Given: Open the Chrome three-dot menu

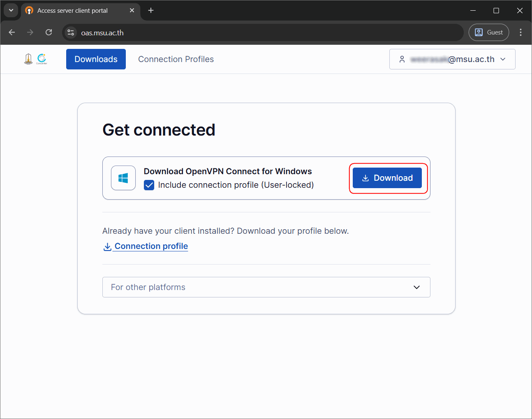Looking at the screenshot, I should click(x=520, y=32).
